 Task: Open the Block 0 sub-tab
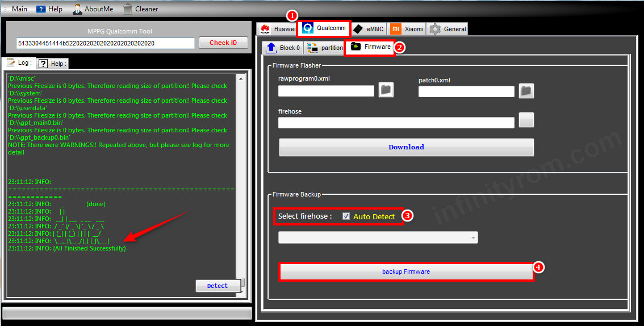(x=283, y=48)
